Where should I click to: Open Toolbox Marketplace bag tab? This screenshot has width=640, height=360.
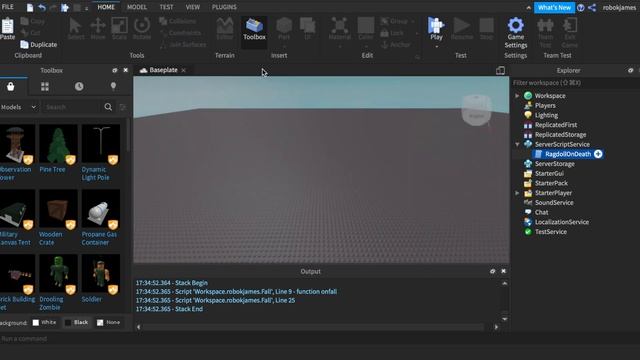(x=11, y=87)
